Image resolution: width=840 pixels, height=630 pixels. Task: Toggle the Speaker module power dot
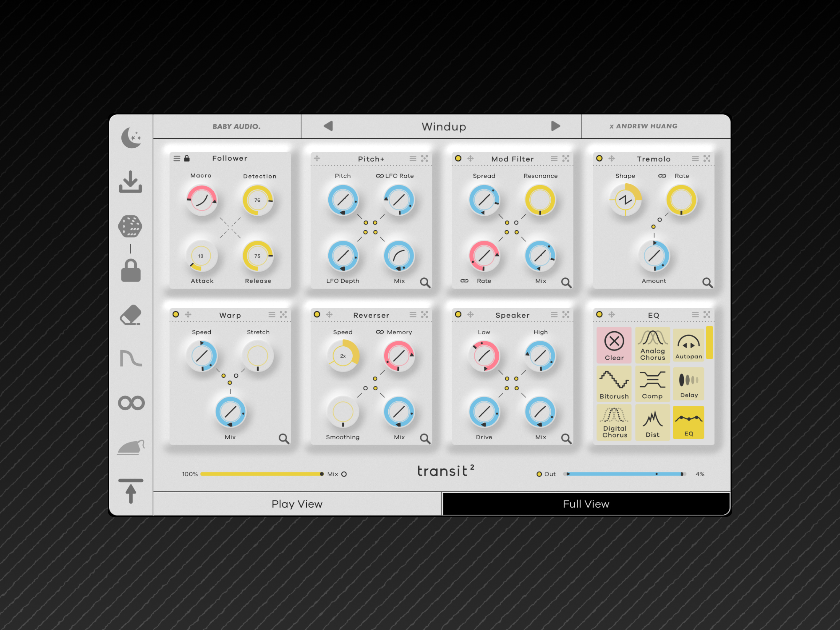click(458, 315)
